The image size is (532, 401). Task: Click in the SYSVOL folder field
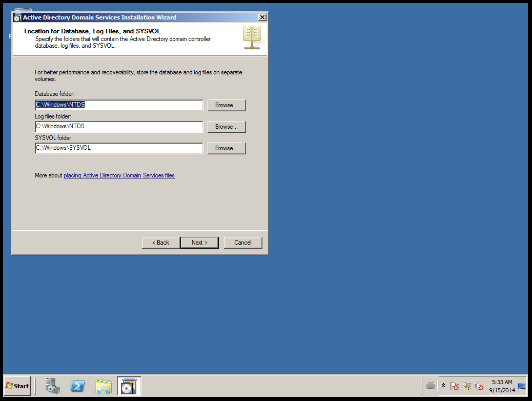point(119,148)
